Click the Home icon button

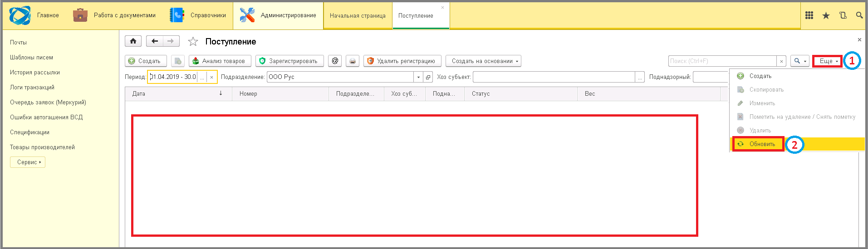[133, 41]
